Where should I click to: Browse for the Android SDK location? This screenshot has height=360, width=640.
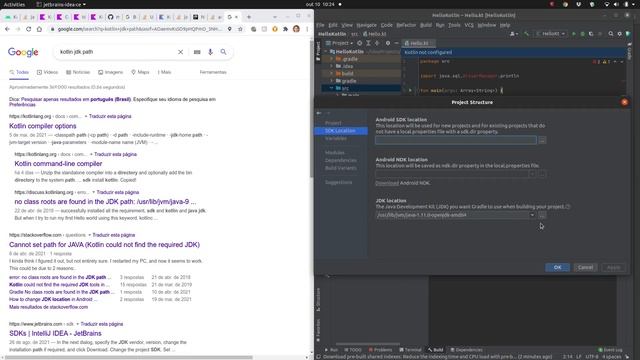pos(542,140)
